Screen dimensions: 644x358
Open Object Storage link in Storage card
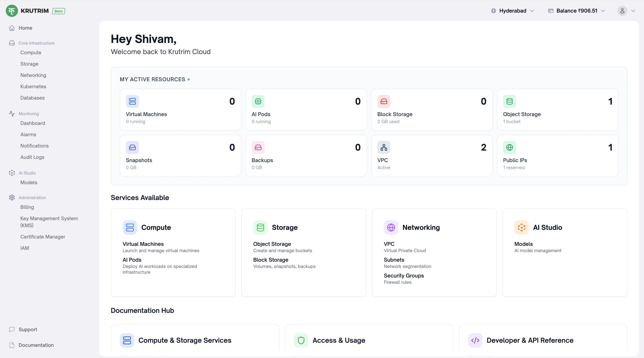click(272, 244)
